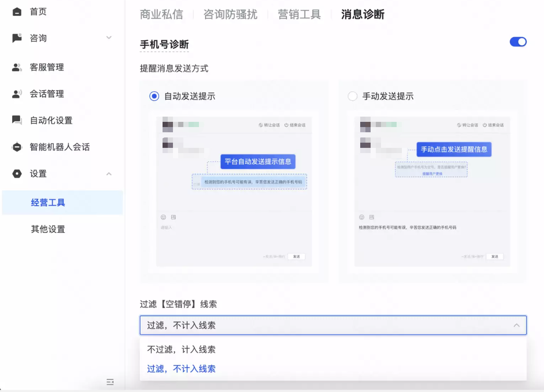Click the 发送 button in the right preview
This screenshot has width=544, height=392.
coord(495,256)
